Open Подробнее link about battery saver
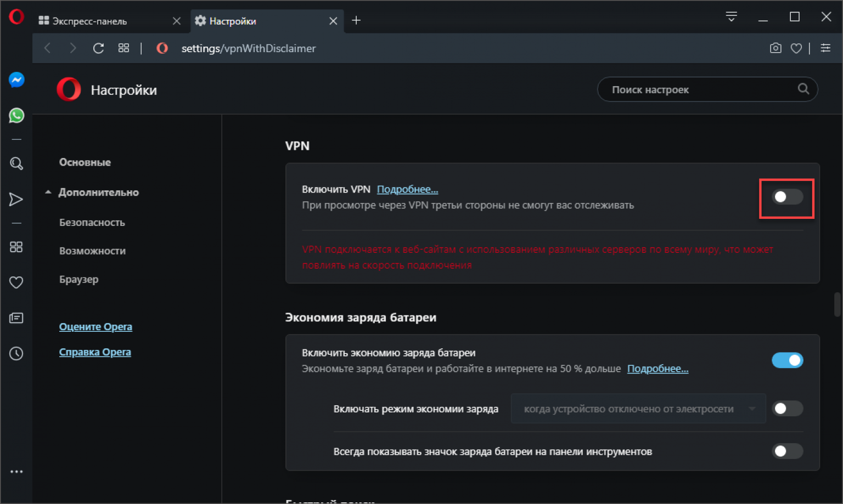The height and width of the screenshot is (504, 843). (x=657, y=369)
